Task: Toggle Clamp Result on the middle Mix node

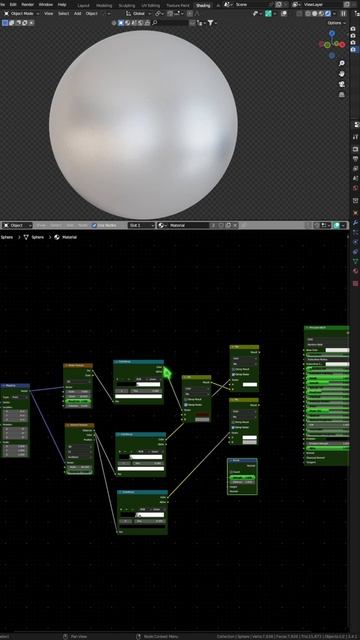Action: click(x=186, y=399)
